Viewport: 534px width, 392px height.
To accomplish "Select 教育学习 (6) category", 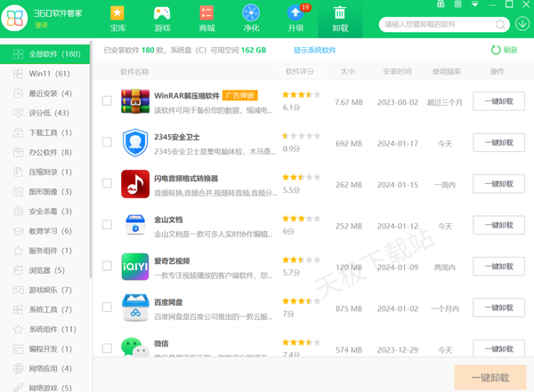I will click(x=45, y=231).
